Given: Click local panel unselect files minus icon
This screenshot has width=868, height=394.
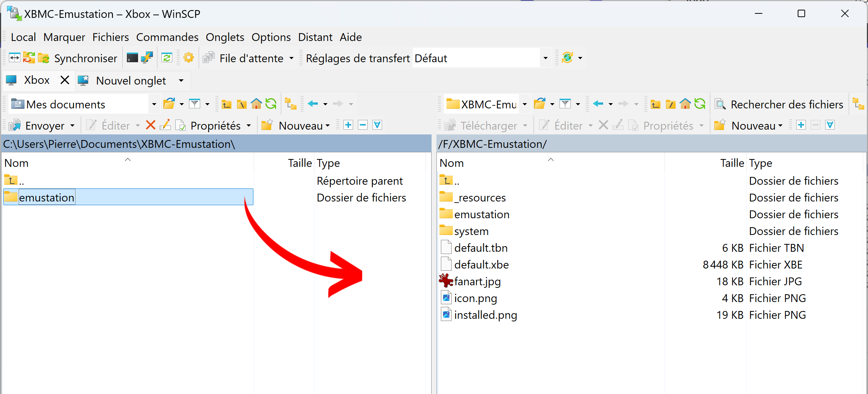Looking at the screenshot, I should coord(363,125).
